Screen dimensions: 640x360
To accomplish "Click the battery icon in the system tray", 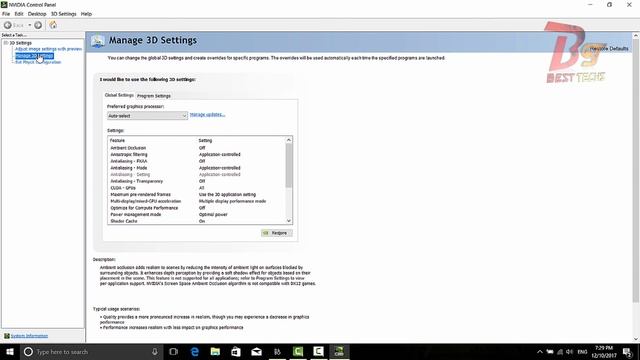I will 550,352.
